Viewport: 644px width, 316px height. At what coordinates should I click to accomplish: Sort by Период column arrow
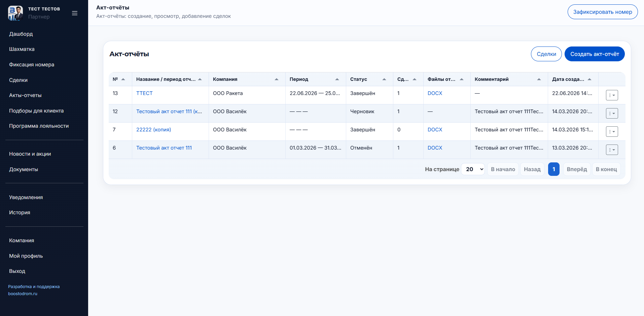337,79
